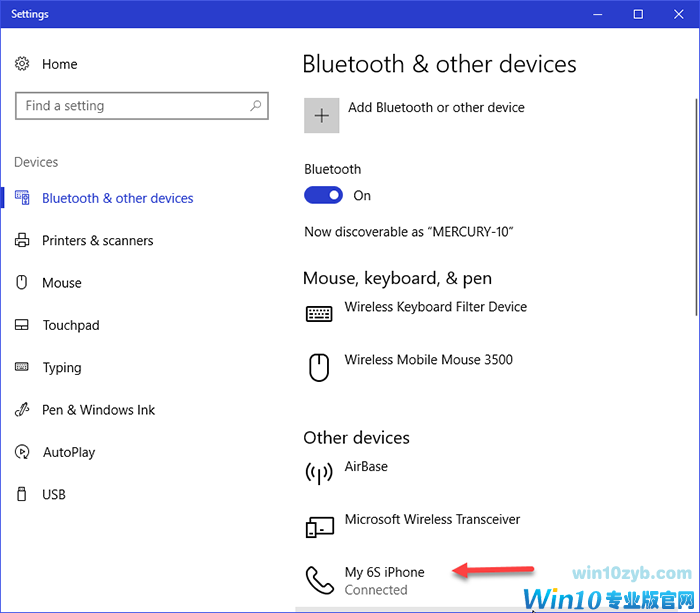Viewport: 700px width, 613px height.
Task: Click the plus icon to add device
Action: point(321,115)
